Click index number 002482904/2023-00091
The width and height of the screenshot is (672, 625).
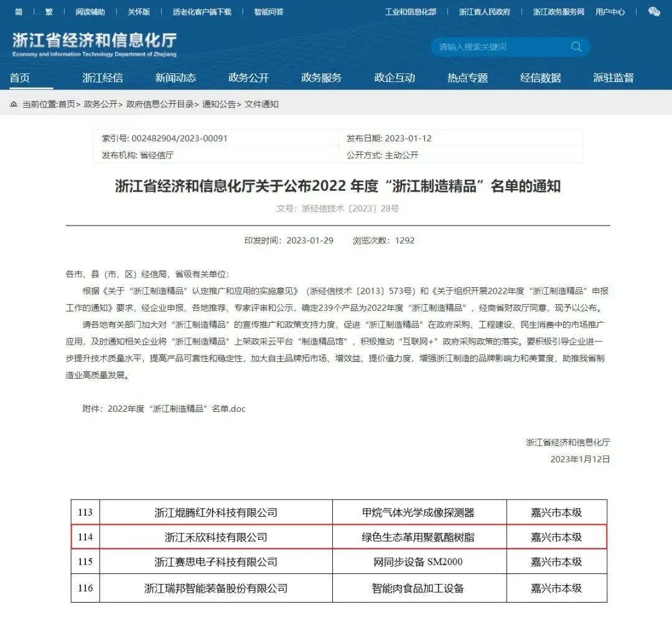tap(180, 138)
